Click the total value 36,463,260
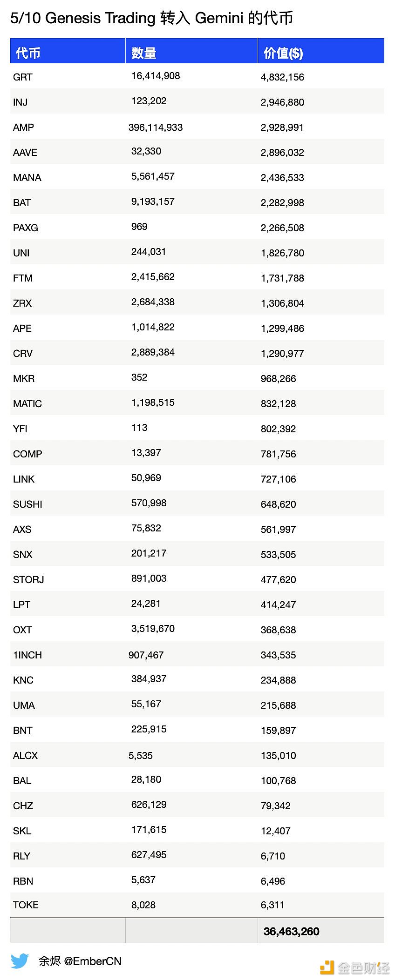The image size is (395, 980). (x=291, y=932)
